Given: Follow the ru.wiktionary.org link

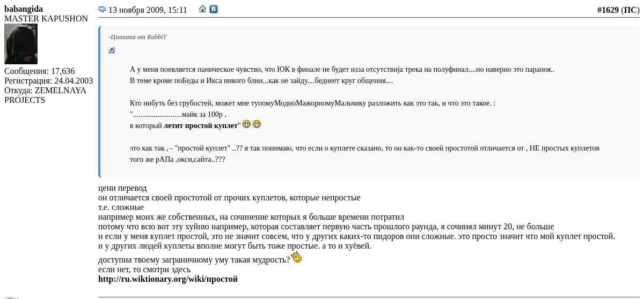Looking at the screenshot, I should (167, 279).
